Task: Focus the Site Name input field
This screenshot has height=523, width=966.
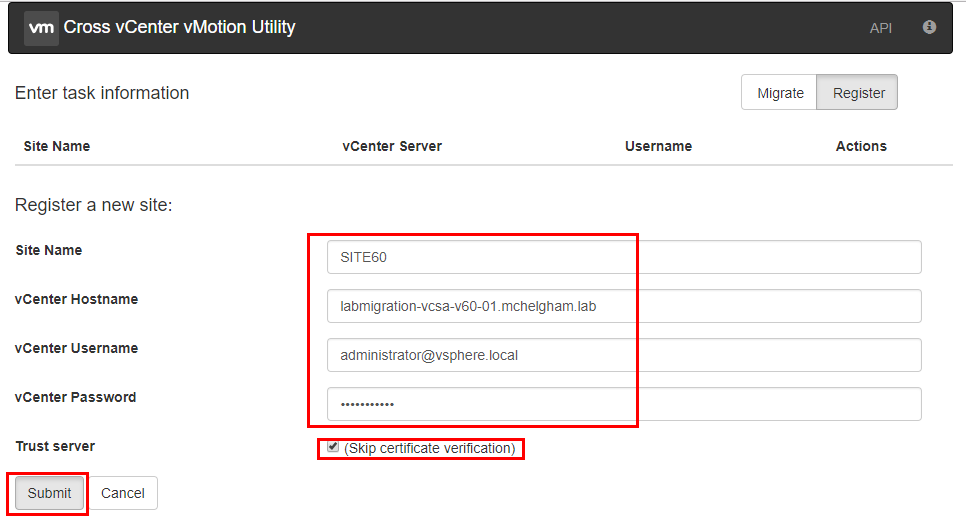Action: (624, 257)
